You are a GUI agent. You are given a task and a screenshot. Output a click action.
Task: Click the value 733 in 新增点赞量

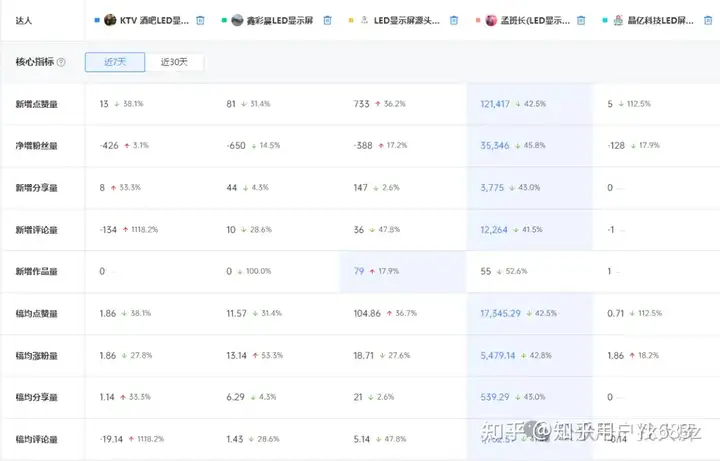coord(361,104)
